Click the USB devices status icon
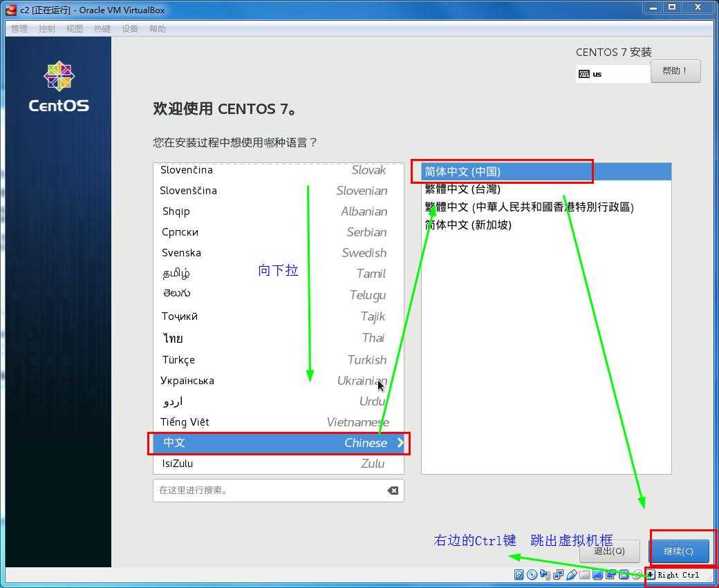The height and width of the screenshot is (588, 719). pyautogui.click(x=571, y=574)
